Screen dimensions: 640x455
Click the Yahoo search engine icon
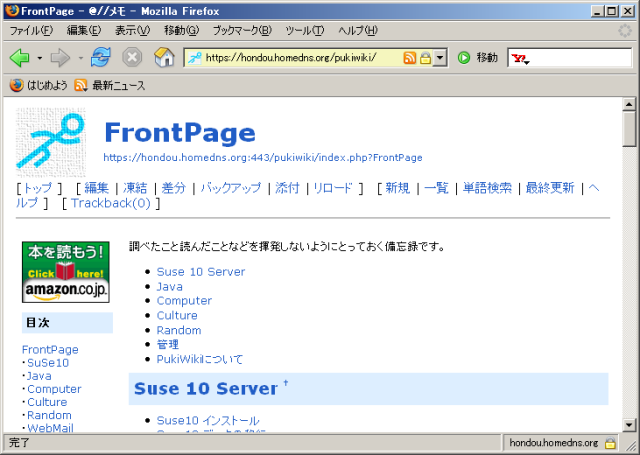coord(520,59)
